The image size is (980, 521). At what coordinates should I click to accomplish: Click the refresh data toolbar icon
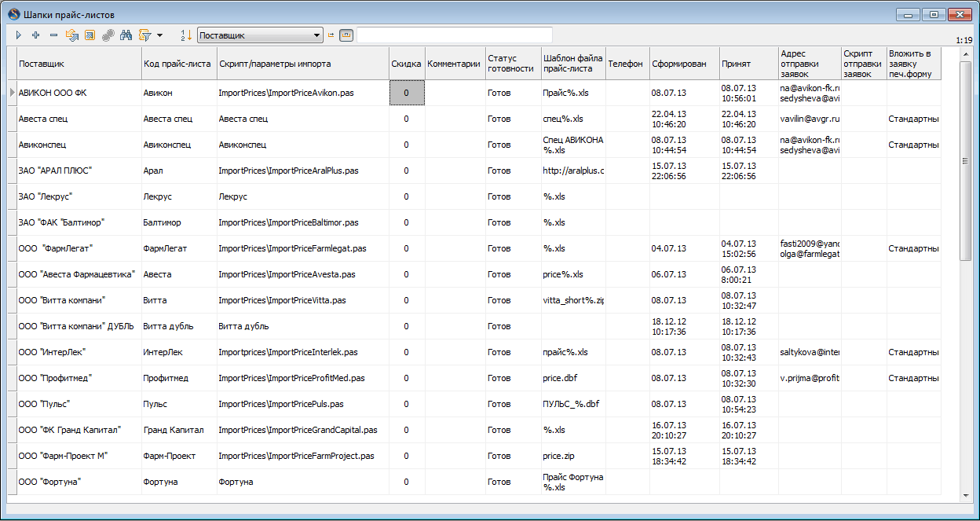click(72, 35)
